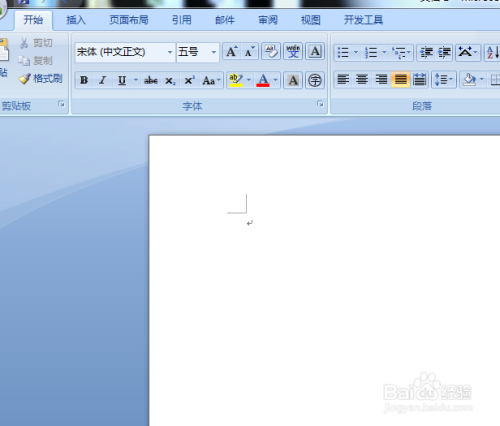The height and width of the screenshot is (426, 500).
Task: Clear formatting with the eraser icon
Action: pyautogui.click(x=271, y=52)
